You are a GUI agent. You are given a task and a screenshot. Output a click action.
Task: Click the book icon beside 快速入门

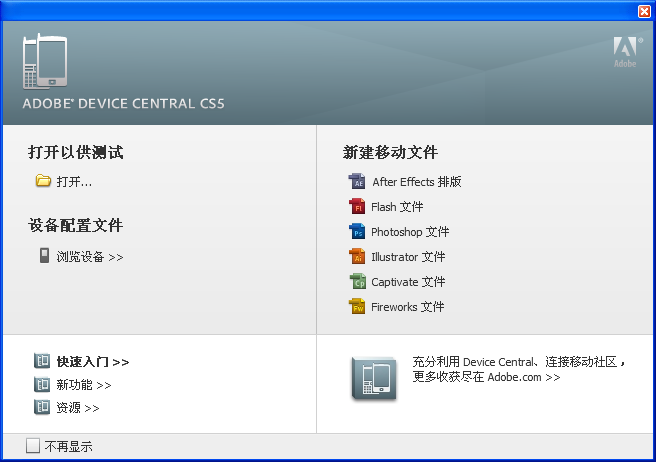[42, 360]
